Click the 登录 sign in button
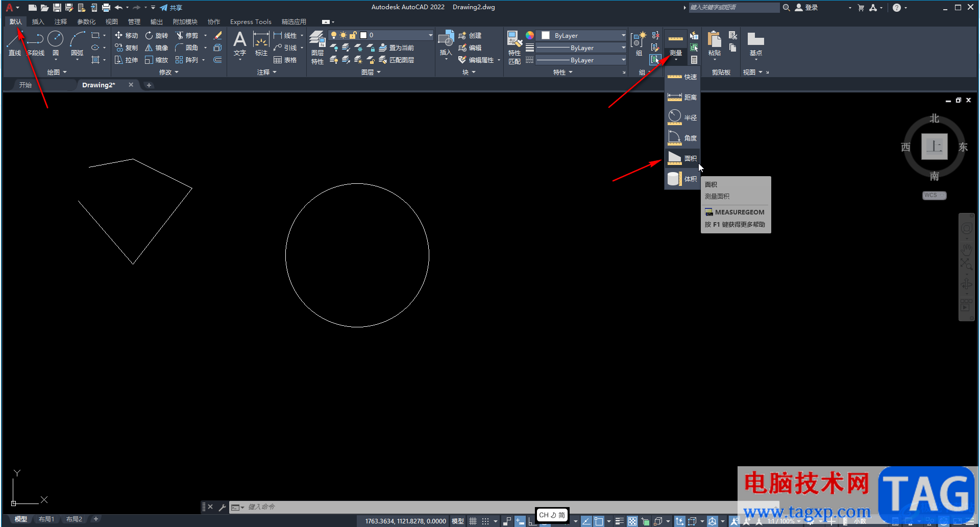Image resolution: width=980 pixels, height=527 pixels. click(x=806, y=7)
